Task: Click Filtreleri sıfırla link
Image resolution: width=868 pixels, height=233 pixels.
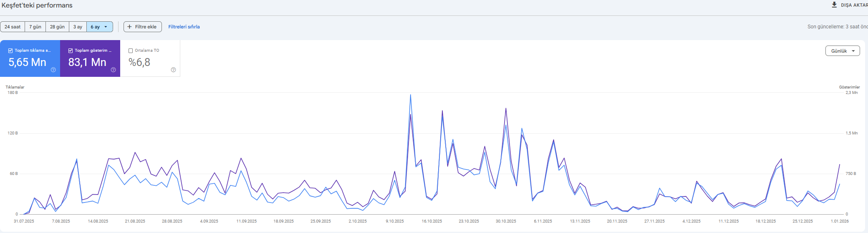Action: [184, 27]
